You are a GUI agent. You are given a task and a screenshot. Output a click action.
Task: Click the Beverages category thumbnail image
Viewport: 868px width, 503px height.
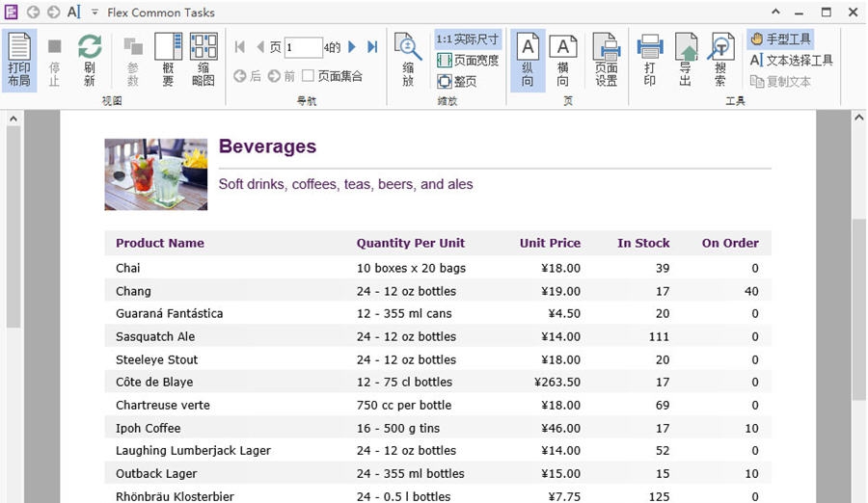coord(156,174)
